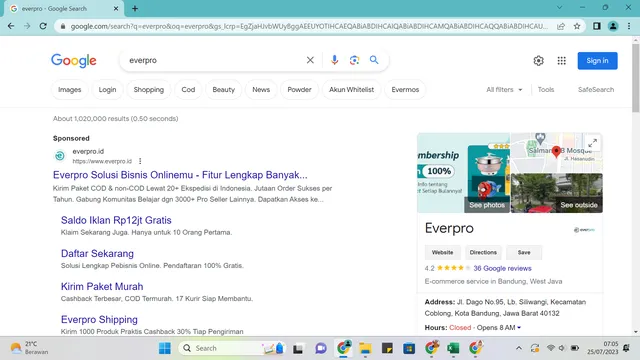Image resolution: width=640 pixels, height=360 pixels.
Task: Click the Google logo
Action: pyautogui.click(x=74, y=60)
